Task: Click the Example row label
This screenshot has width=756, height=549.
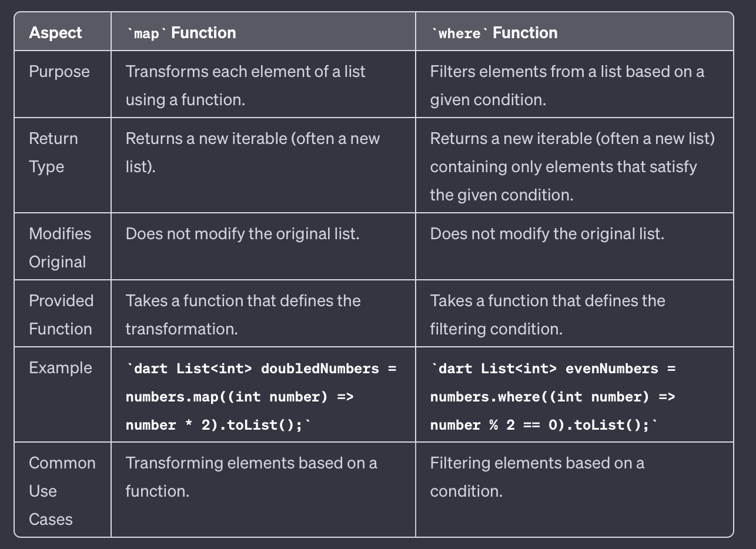Action: pyautogui.click(x=61, y=368)
